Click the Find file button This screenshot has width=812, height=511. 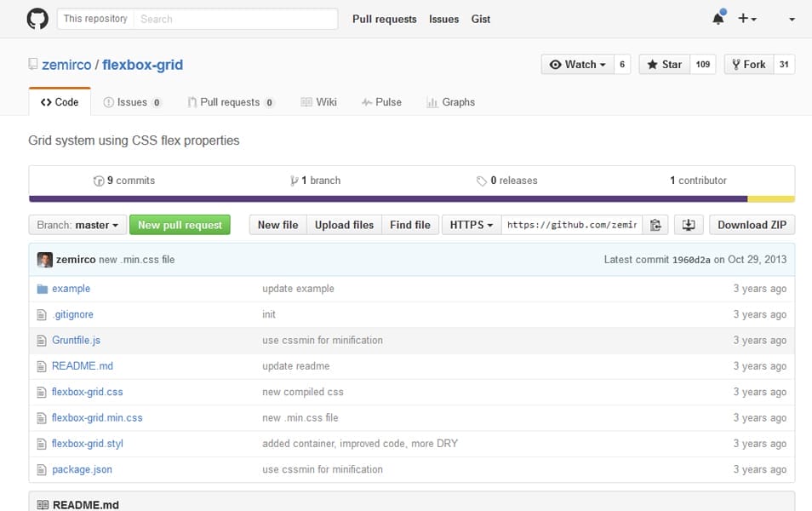pos(410,225)
